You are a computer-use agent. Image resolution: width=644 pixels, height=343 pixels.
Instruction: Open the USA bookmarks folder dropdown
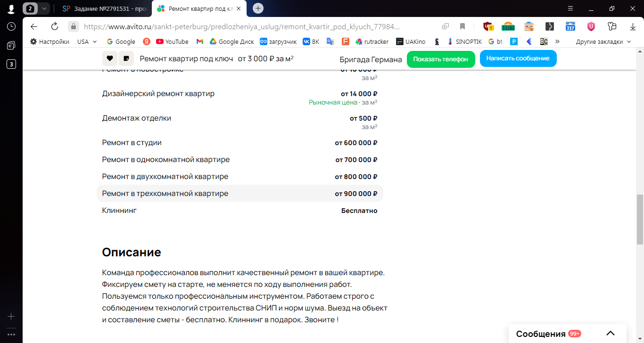click(87, 41)
